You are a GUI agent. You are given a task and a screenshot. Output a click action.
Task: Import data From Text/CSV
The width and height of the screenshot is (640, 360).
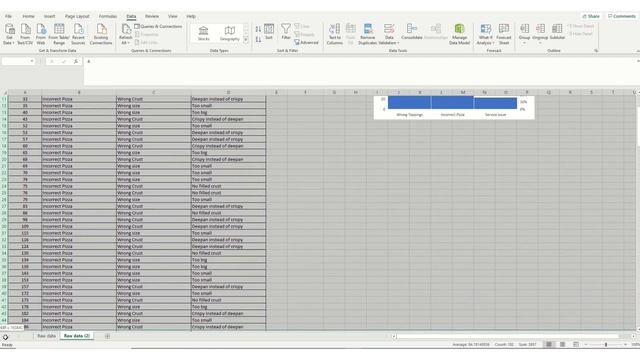tap(25, 34)
